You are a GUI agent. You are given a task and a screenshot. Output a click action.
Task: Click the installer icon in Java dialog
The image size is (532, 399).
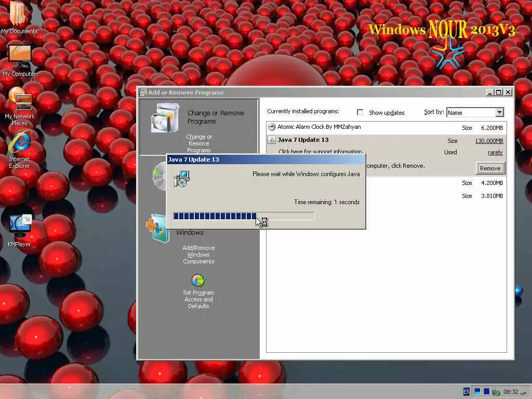pos(181,179)
